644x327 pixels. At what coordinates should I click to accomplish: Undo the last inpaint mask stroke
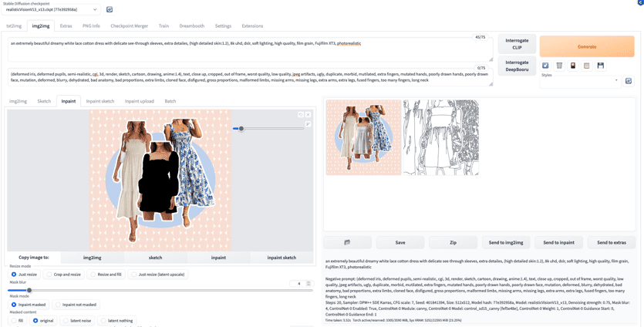[301, 115]
